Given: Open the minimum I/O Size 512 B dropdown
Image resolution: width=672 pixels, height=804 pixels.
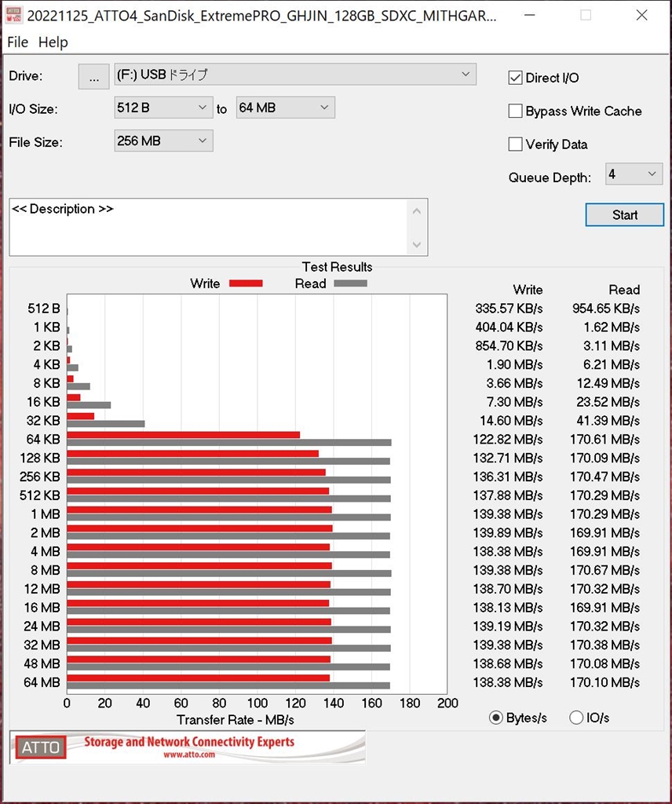Looking at the screenshot, I should 163,108.
